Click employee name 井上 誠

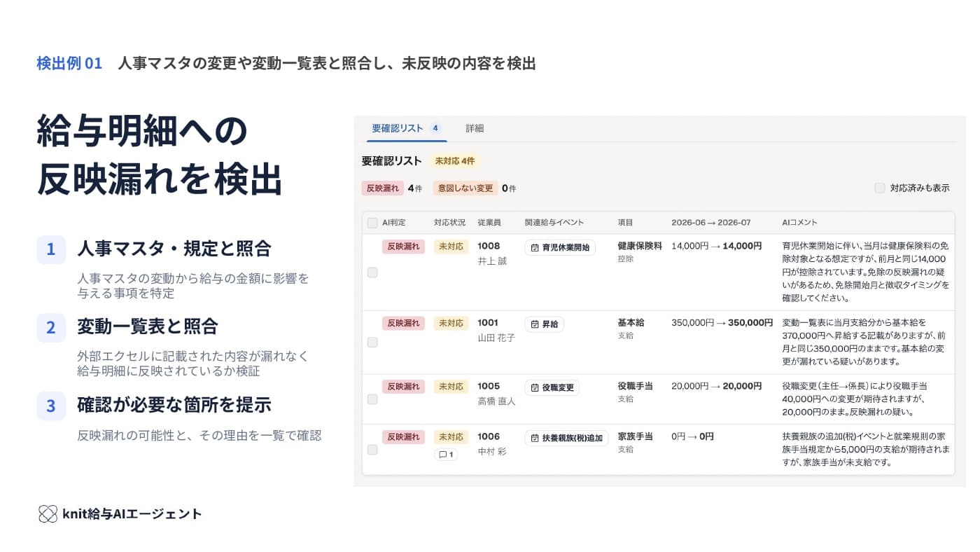492,261
